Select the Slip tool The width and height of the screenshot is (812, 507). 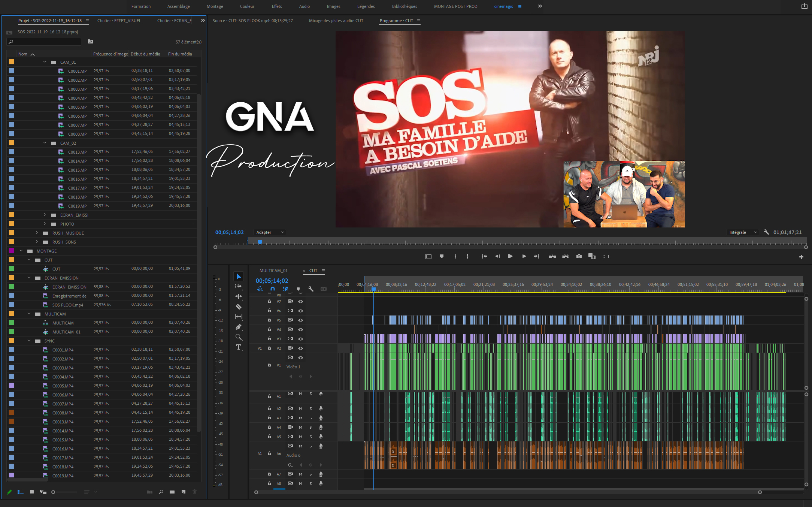pyautogui.click(x=239, y=317)
